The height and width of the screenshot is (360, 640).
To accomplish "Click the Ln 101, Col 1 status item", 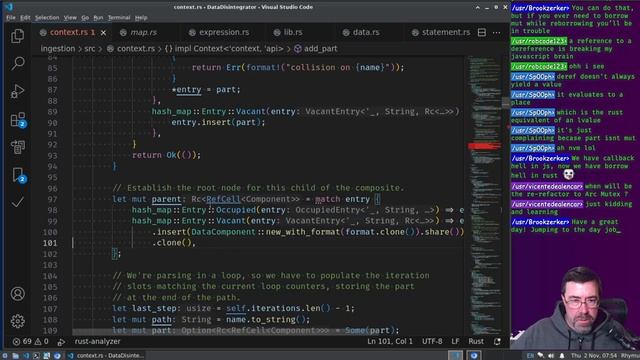I will (390, 341).
